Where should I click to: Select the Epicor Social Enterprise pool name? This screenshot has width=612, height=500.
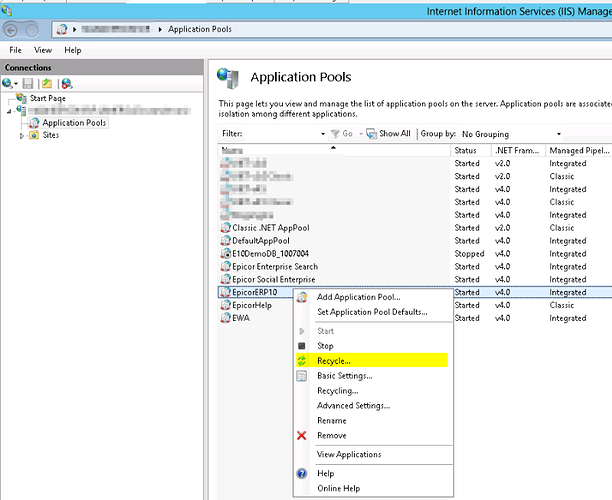point(274,279)
